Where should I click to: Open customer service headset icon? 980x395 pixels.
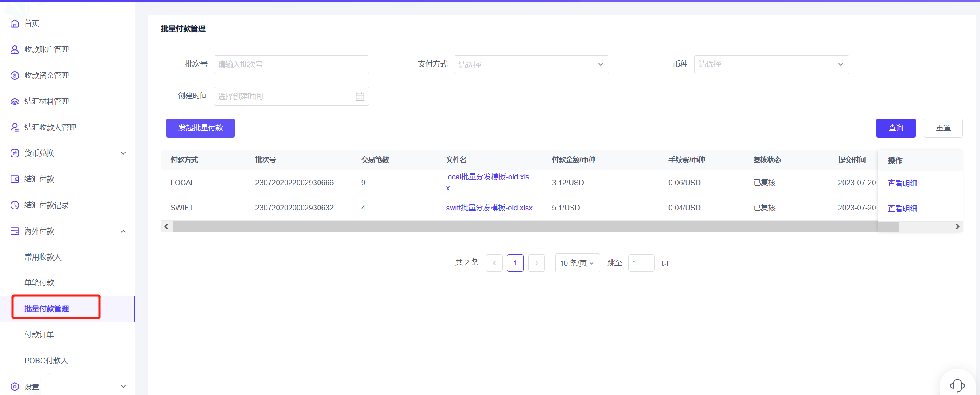point(957,385)
